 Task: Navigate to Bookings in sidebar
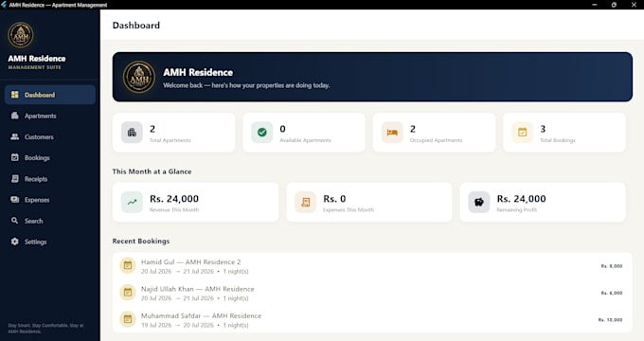(50, 158)
